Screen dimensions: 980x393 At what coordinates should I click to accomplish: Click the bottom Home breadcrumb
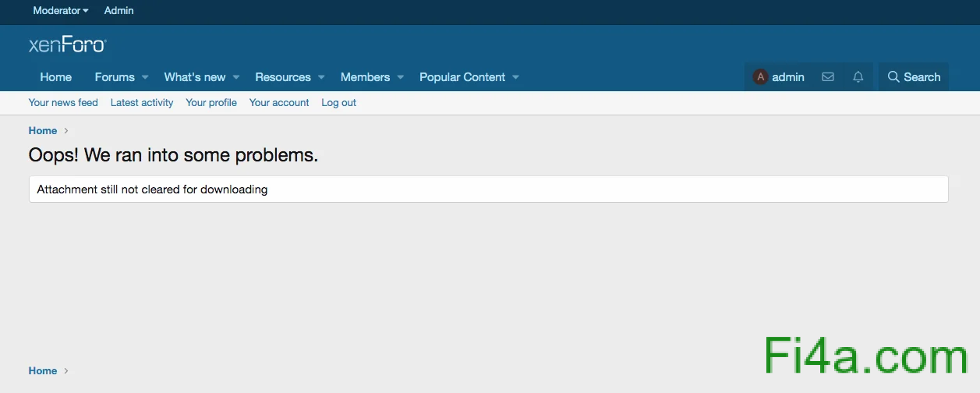click(x=43, y=371)
